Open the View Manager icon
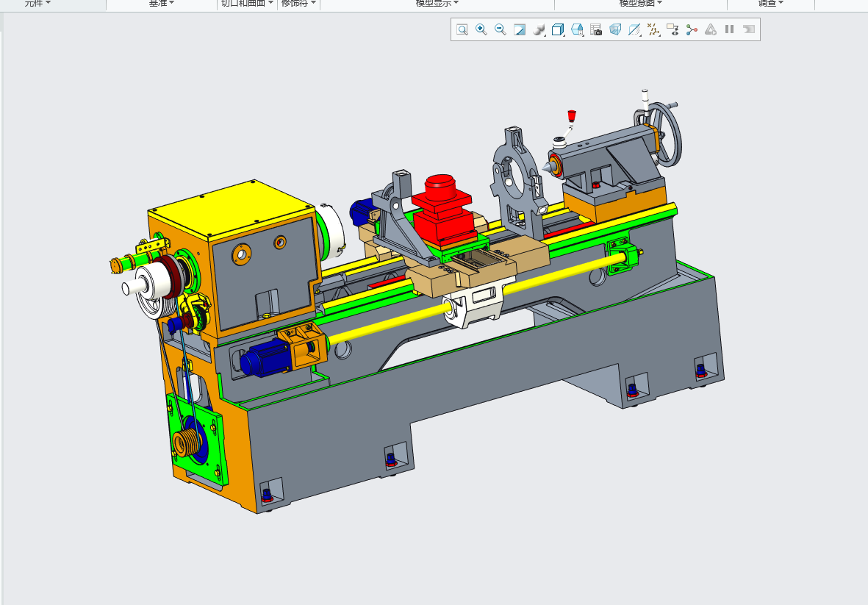Screen dimensions: 868x605 tap(577, 30)
